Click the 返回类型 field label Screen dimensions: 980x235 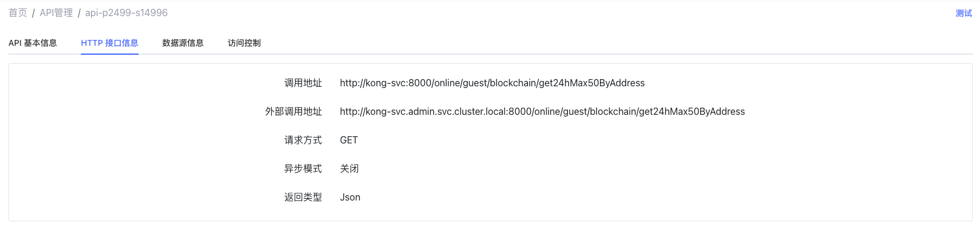[x=303, y=197]
